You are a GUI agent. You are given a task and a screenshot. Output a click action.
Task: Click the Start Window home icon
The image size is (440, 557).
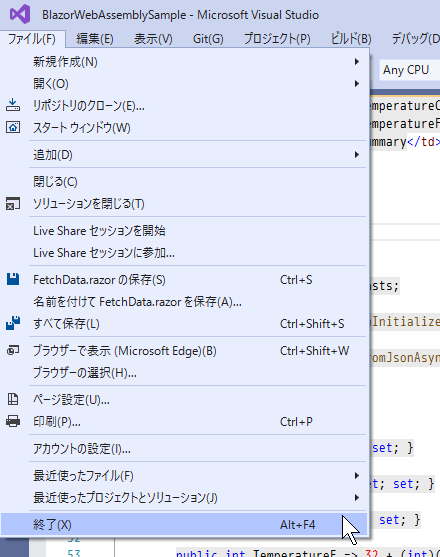(x=13, y=127)
